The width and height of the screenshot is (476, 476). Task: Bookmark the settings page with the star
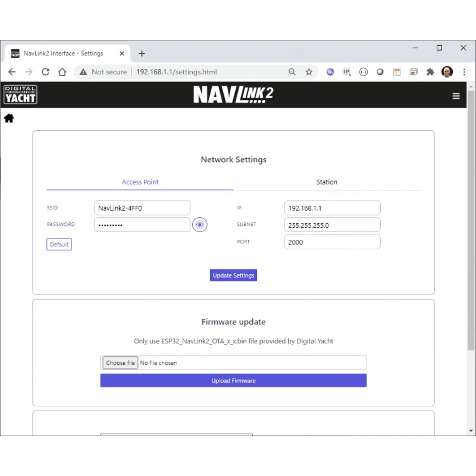[309, 71]
